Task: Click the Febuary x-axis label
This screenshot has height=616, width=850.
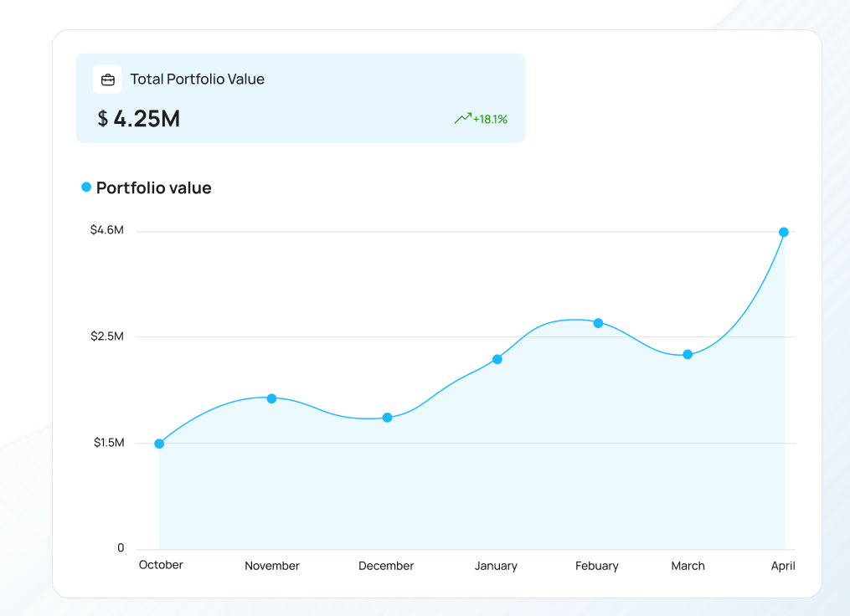Action: 597,566
